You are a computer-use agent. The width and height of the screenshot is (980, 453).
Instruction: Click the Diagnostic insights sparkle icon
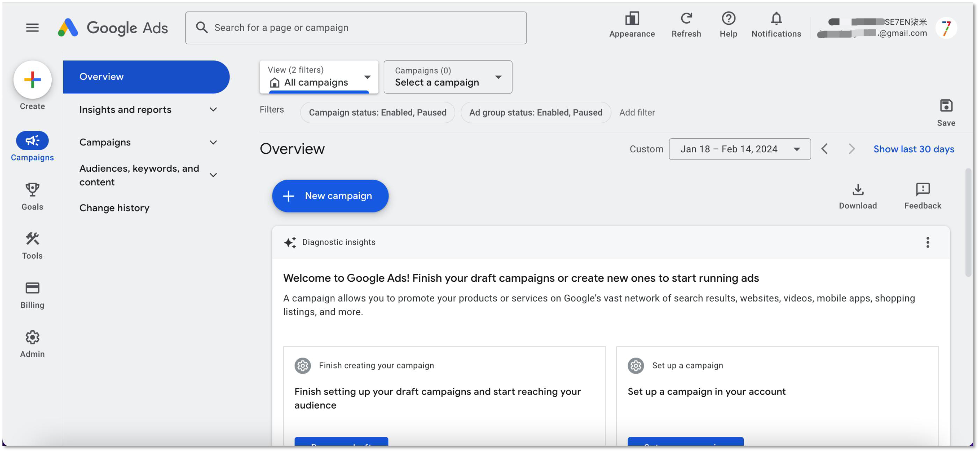click(x=290, y=243)
